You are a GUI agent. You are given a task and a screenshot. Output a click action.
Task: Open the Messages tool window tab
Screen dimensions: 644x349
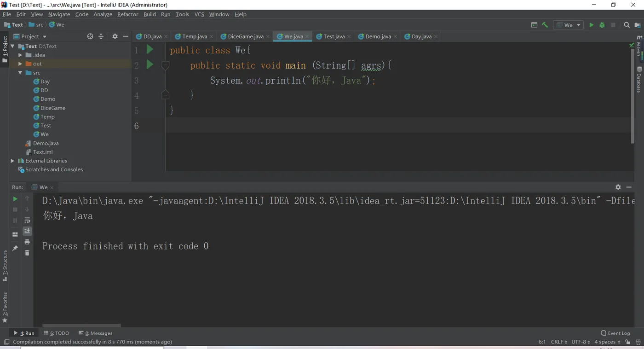[x=96, y=333]
